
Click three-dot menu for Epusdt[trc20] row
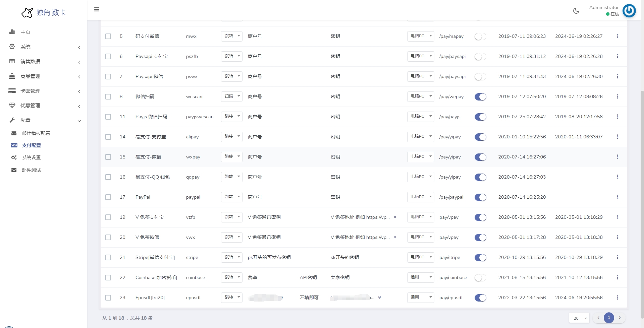pyautogui.click(x=617, y=298)
